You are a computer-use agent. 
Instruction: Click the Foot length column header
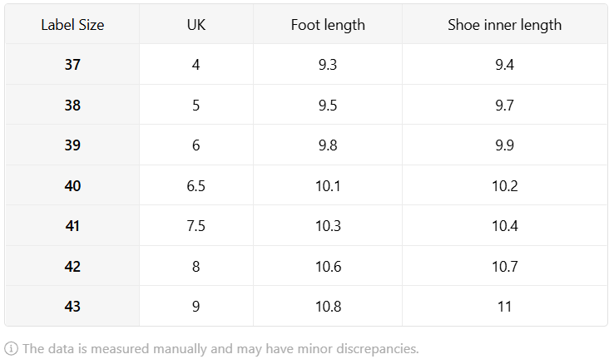tap(328, 25)
